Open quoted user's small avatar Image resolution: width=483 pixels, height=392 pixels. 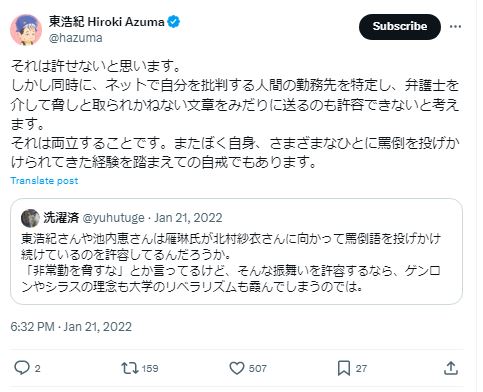coord(30,218)
